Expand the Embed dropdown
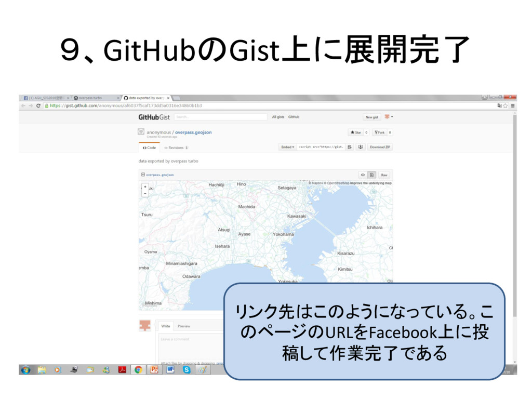 click(287, 147)
